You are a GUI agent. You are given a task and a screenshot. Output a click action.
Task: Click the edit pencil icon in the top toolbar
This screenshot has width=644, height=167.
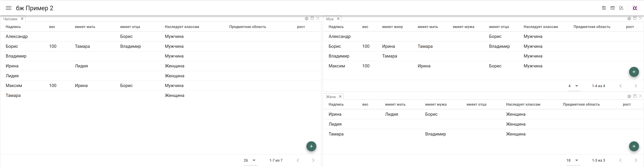point(621,8)
